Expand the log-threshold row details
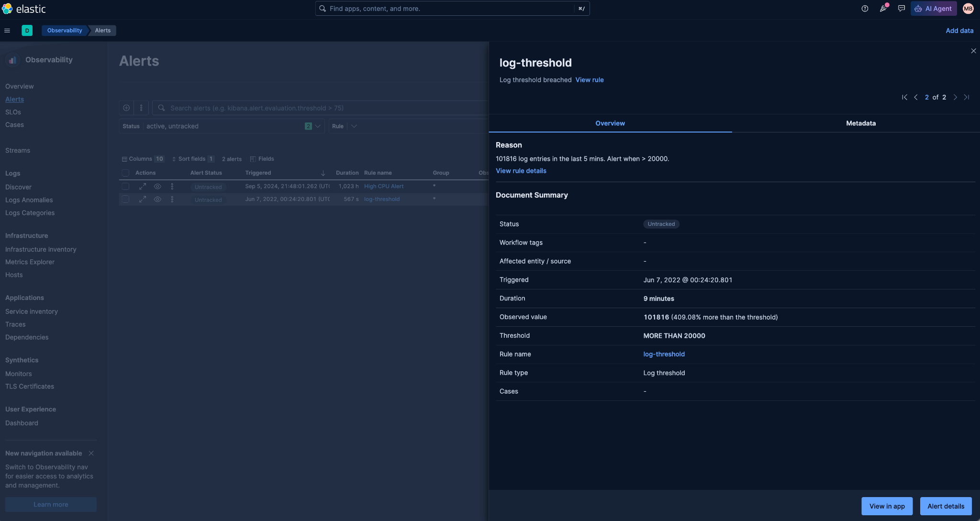Screen dimensions: 980x521 (143, 200)
